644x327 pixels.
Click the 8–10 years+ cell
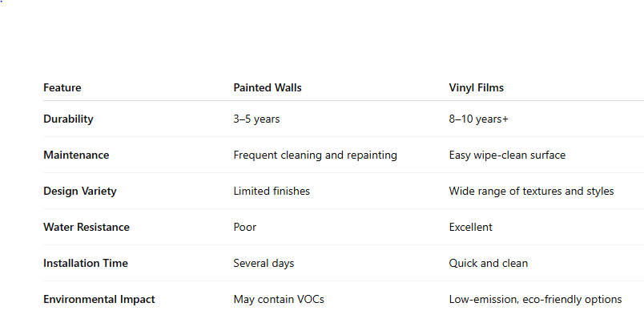(x=479, y=119)
